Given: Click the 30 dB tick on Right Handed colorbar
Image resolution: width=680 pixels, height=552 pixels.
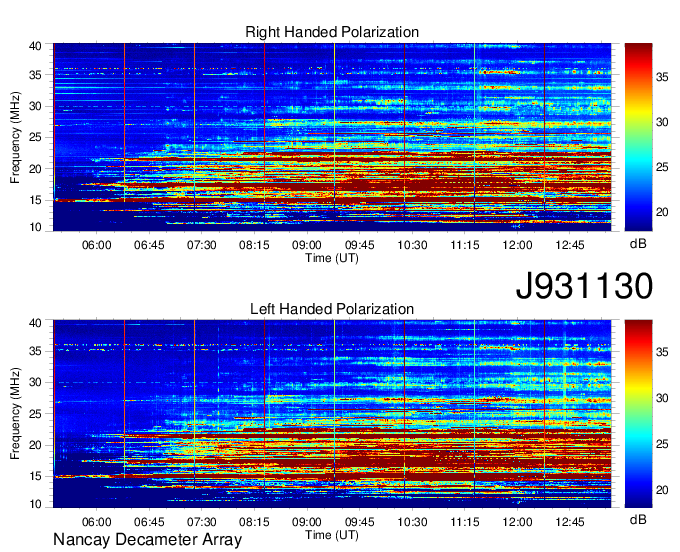Looking at the screenshot, I should click(662, 122).
